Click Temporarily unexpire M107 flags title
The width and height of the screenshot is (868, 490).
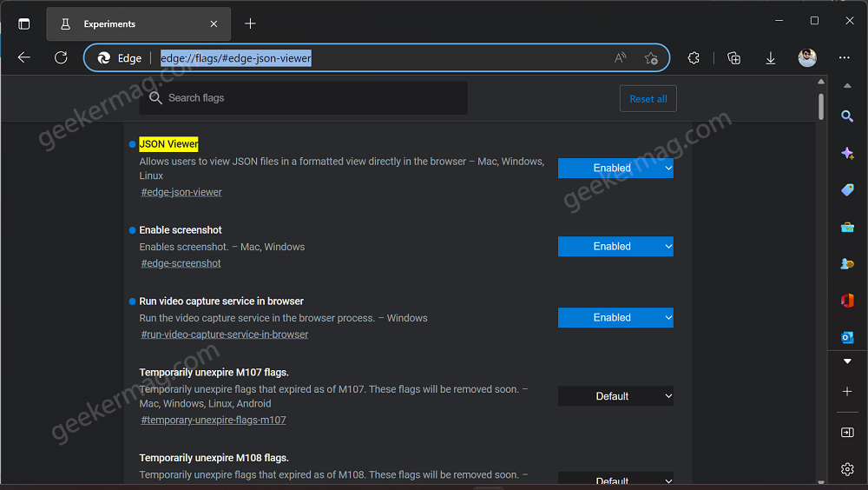[x=214, y=373]
